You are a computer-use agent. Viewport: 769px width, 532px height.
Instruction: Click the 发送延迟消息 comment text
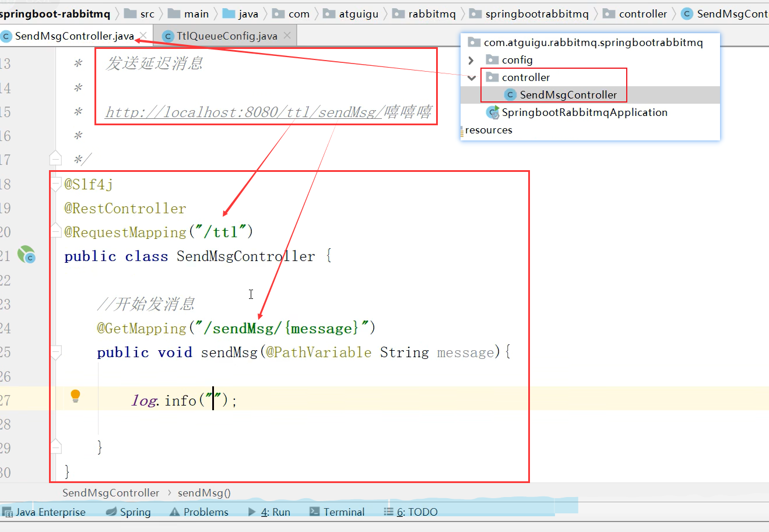154,63
